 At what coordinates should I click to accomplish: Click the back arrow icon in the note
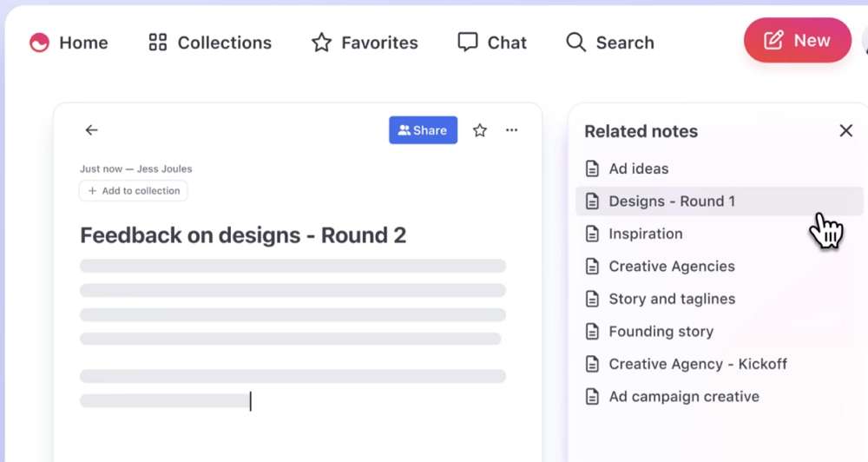point(91,130)
